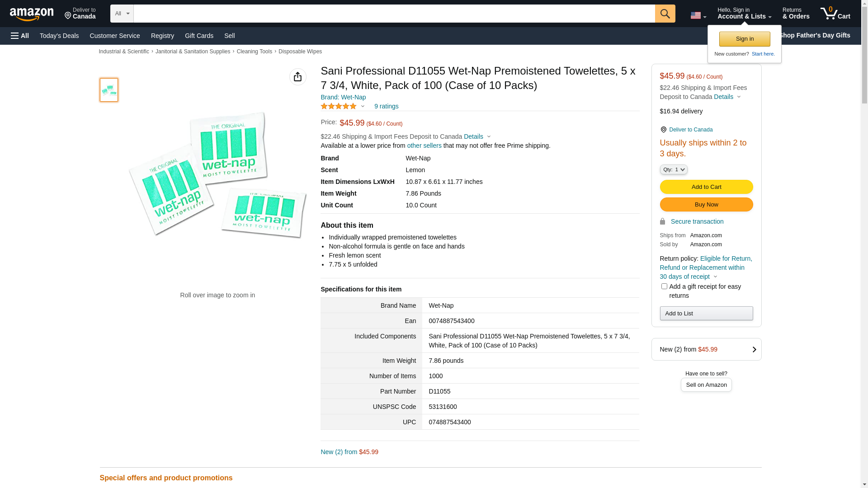The height and width of the screenshot is (488, 868).
Task: Select the Wet-Nap product thumbnail
Action: click(109, 90)
